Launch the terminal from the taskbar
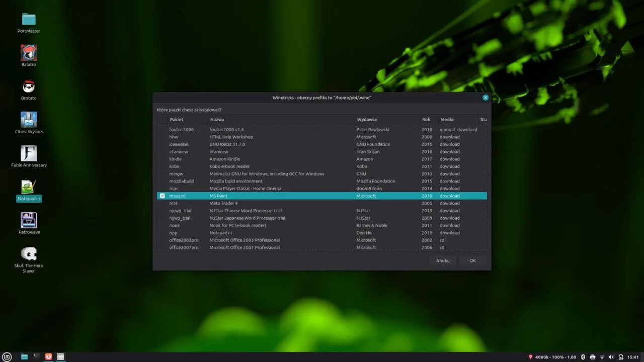This screenshot has width=644, height=362. [x=36, y=357]
